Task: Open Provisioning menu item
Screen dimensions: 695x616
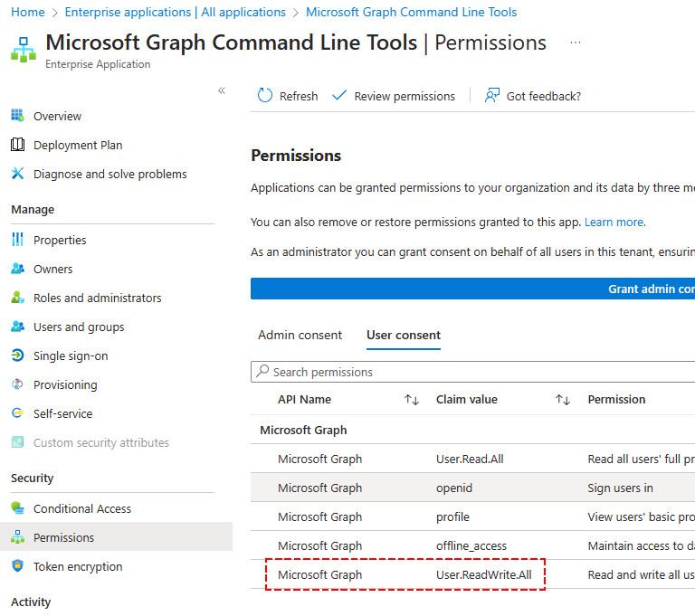Action: pyautogui.click(x=65, y=384)
